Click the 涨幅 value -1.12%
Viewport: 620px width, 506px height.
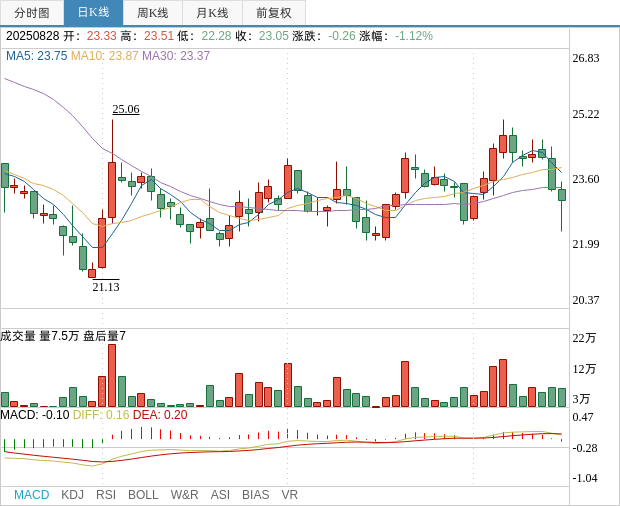pos(414,36)
